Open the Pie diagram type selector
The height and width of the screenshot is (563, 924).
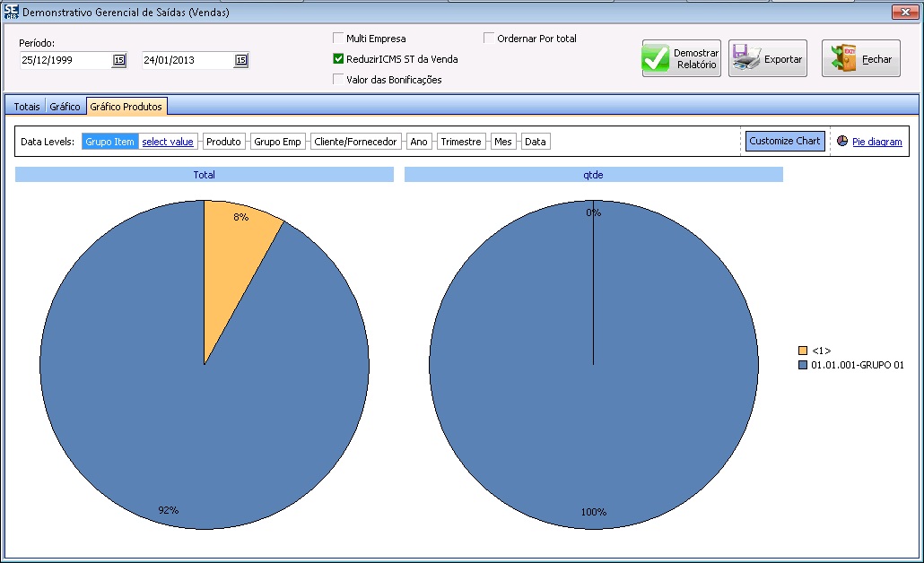[x=876, y=142]
